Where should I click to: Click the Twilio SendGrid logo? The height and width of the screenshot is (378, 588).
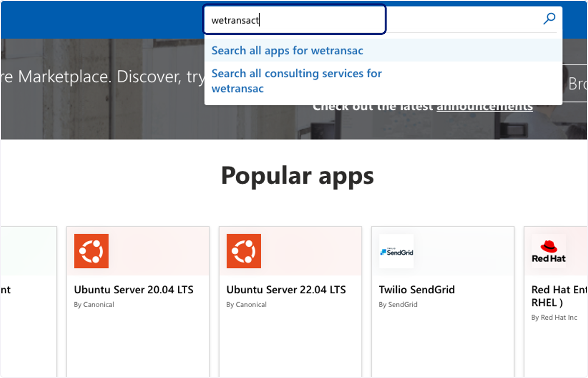396,251
